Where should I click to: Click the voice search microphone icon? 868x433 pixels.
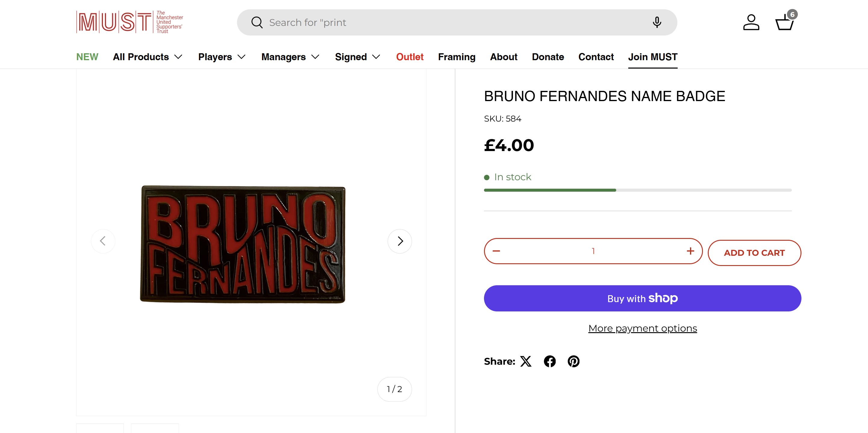657,23
